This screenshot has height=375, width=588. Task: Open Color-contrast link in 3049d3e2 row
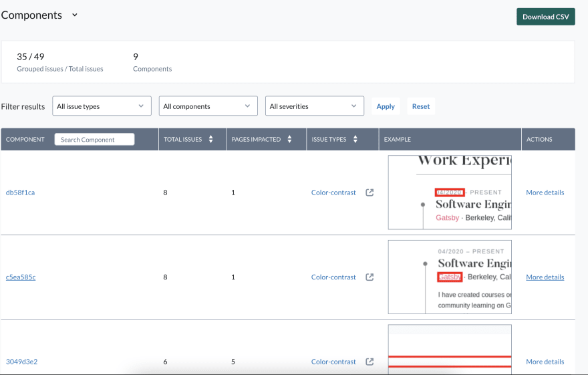pos(333,362)
